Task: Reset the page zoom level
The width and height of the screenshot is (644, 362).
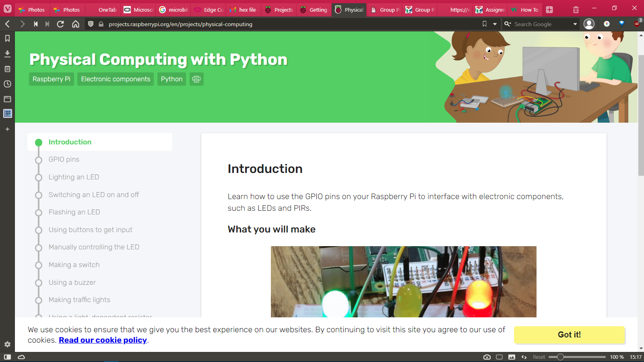Action: 539,357
